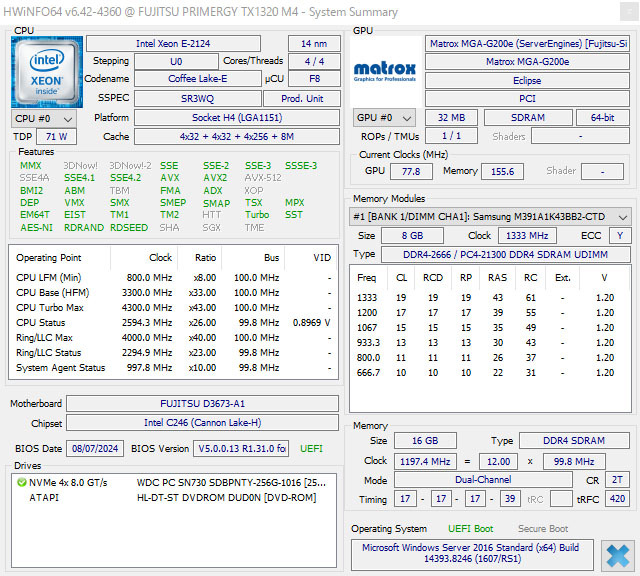Click the Coffee Lake-E codename field
The width and height of the screenshot is (640, 576).
(x=198, y=79)
